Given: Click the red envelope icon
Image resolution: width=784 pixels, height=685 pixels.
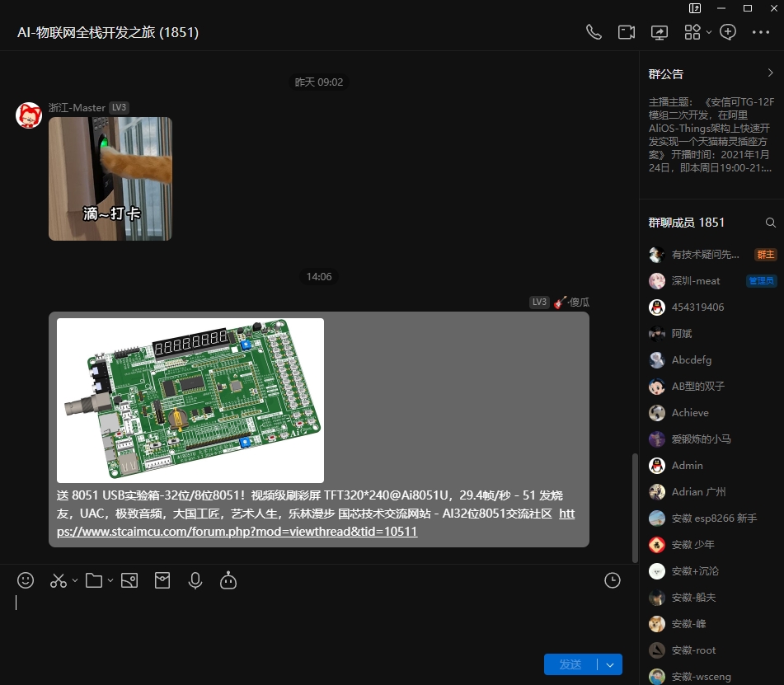Looking at the screenshot, I should (162, 580).
